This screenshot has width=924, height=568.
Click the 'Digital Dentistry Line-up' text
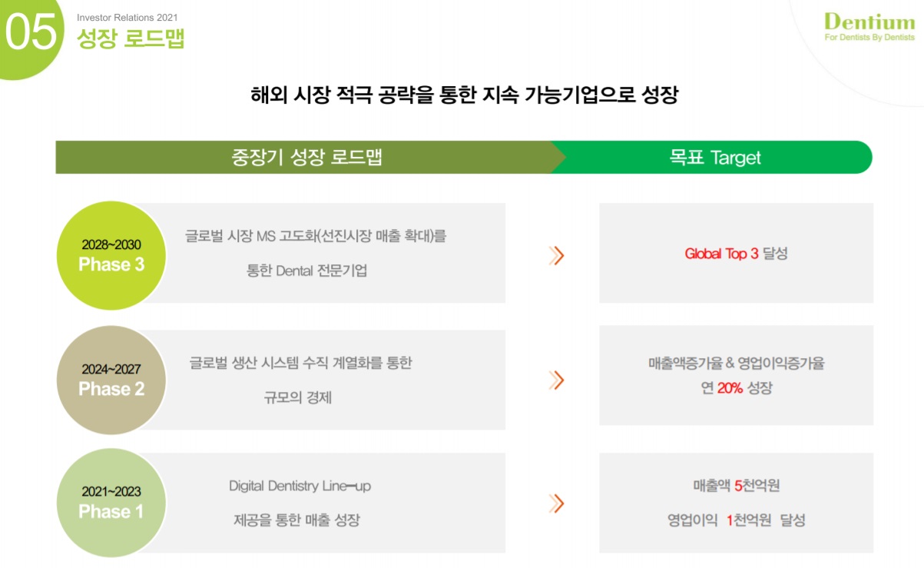tap(300, 486)
